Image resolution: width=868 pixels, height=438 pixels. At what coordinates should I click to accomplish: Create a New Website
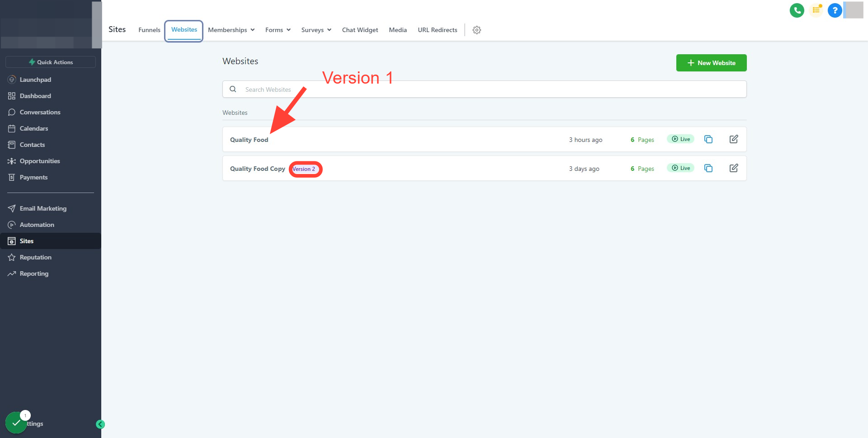point(711,63)
